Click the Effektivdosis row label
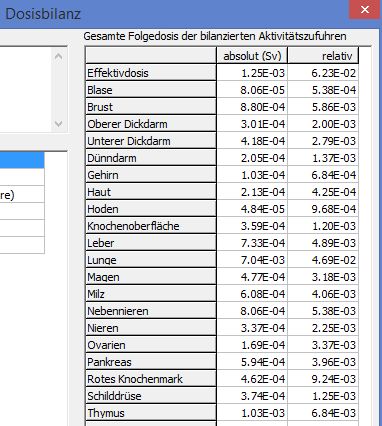The image size is (382, 426). click(151, 73)
